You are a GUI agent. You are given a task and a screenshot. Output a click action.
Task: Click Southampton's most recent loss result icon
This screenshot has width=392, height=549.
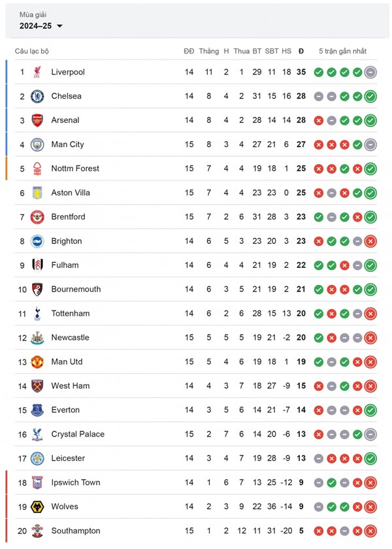pyautogui.click(x=370, y=531)
